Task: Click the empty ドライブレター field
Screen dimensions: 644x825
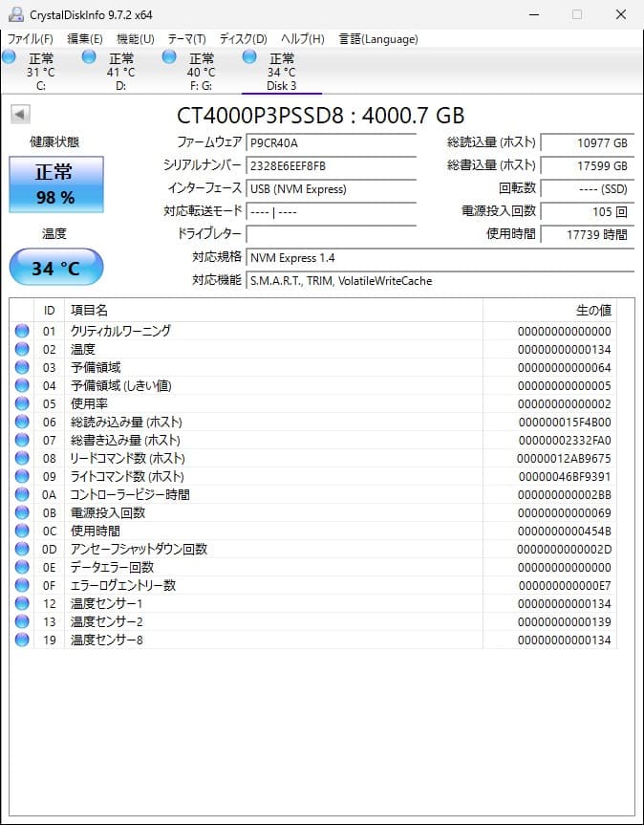Action: 332,234
